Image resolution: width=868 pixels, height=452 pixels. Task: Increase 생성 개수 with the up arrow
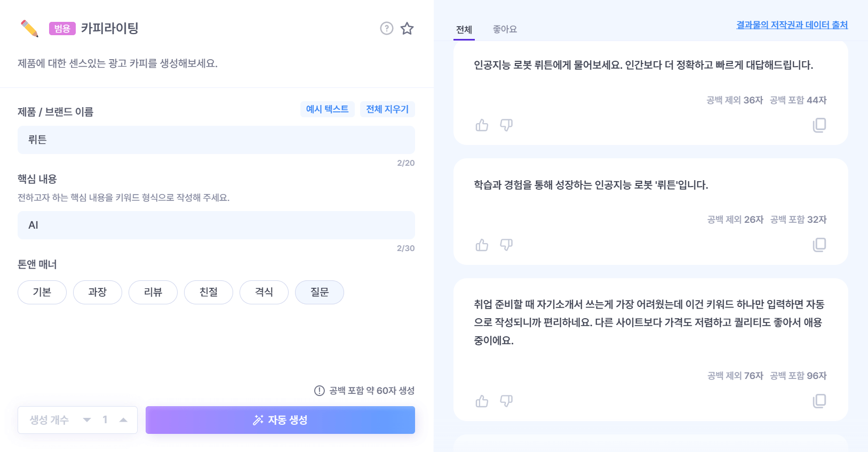click(123, 420)
